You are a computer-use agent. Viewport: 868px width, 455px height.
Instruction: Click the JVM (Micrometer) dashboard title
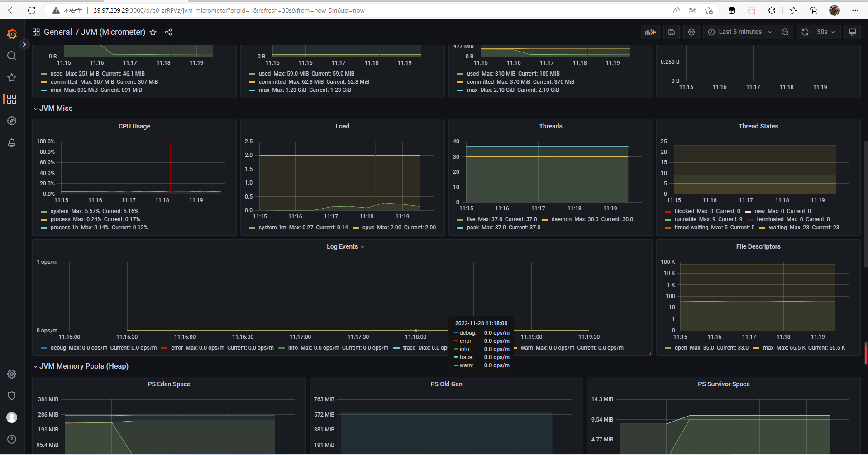(x=113, y=32)
